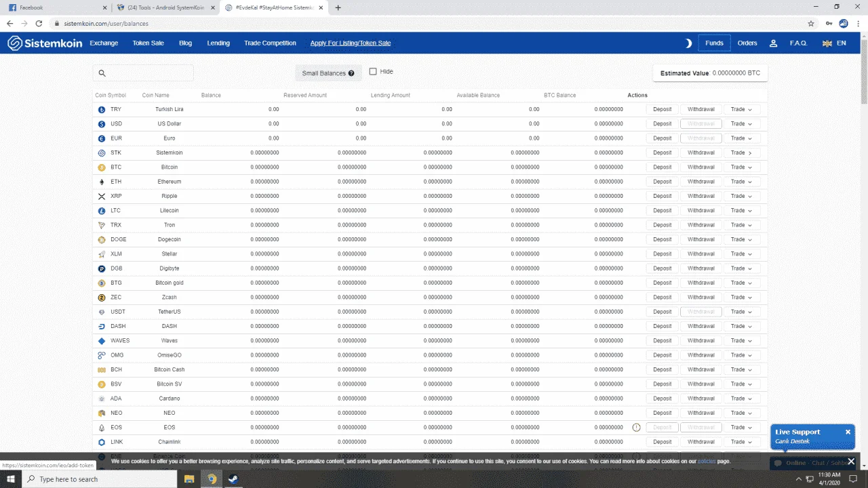This screenshot has height=488, width=868.
Task: Go to the Blog page
Action: 185,43
